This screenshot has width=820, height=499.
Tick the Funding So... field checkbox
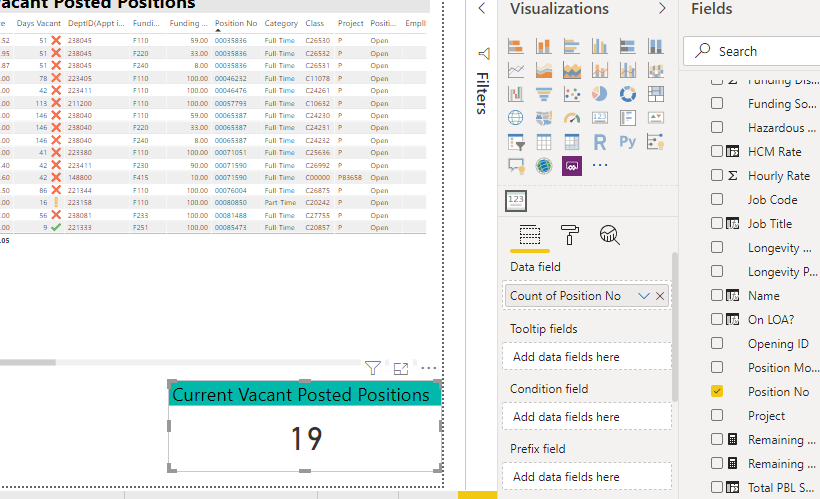tap(717, 103)
